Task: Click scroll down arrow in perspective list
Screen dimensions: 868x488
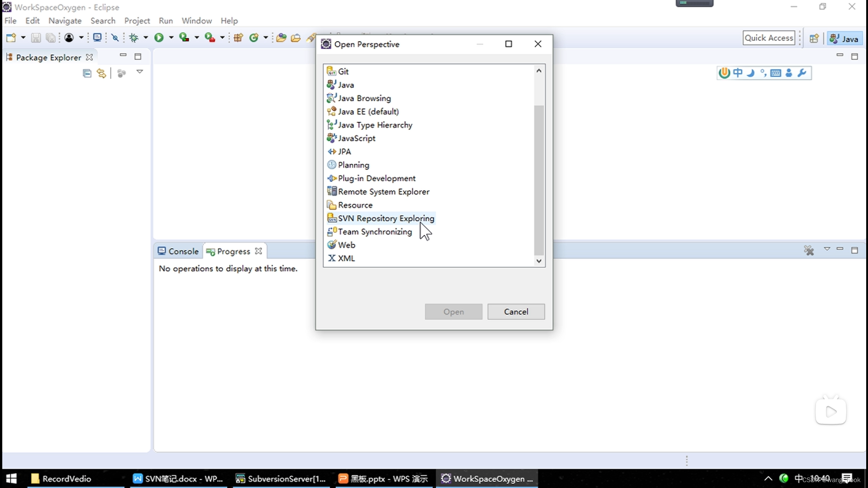Action: click(539, 261)
